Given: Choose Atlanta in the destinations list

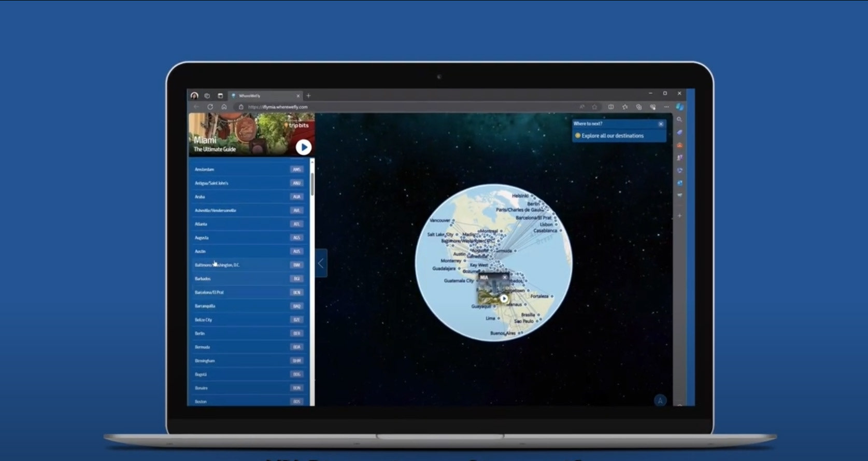Looking at the screenshot, I should coord(248,224).
